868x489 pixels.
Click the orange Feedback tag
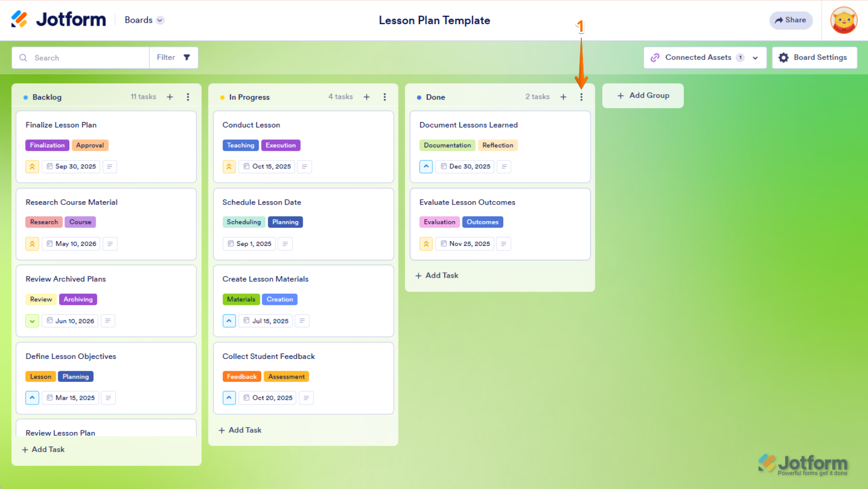coord(241,377)
